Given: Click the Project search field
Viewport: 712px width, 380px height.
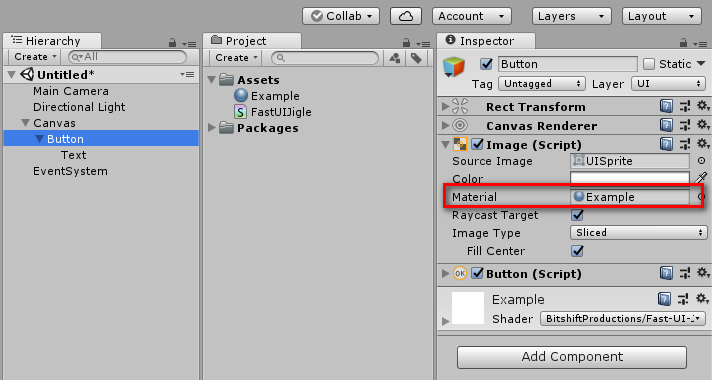Looking at the screenshot, I should 325,58.
